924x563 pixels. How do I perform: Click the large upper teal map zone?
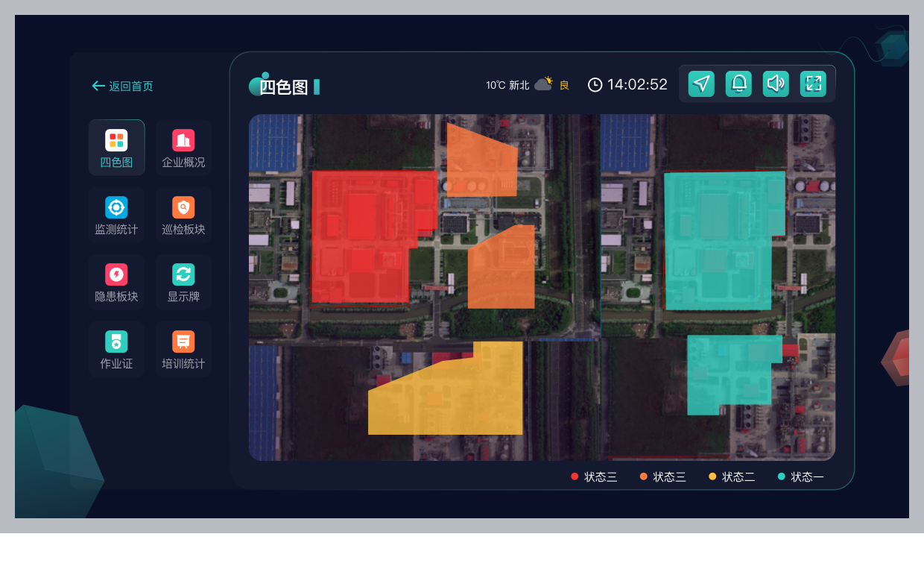719,239
